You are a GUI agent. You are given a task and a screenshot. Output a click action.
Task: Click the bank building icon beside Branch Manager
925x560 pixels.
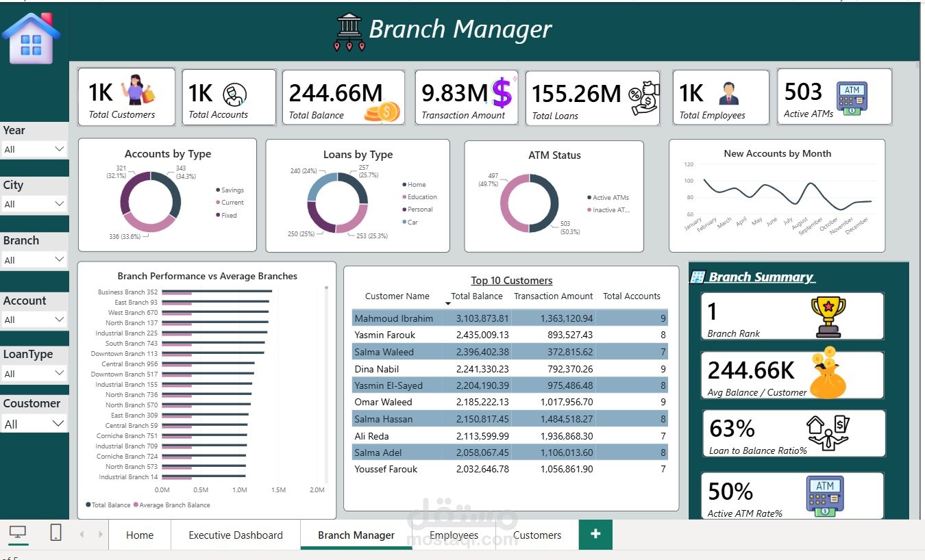pyautogui.click(x=349, y=32)
